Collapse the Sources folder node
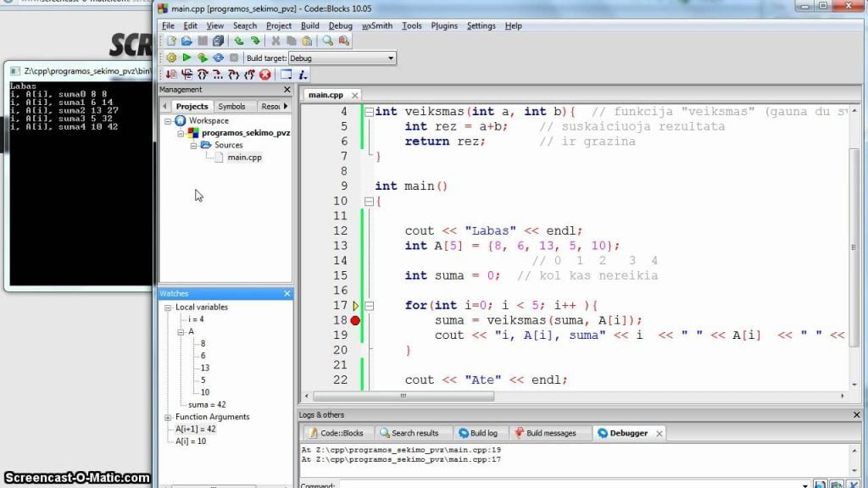 click(193, 145)
